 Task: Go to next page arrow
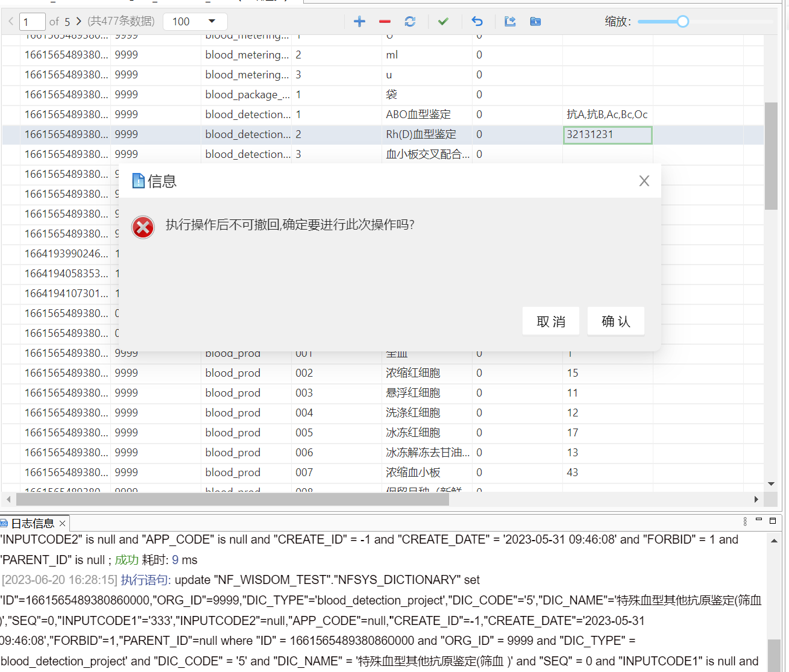pos(78,22)
